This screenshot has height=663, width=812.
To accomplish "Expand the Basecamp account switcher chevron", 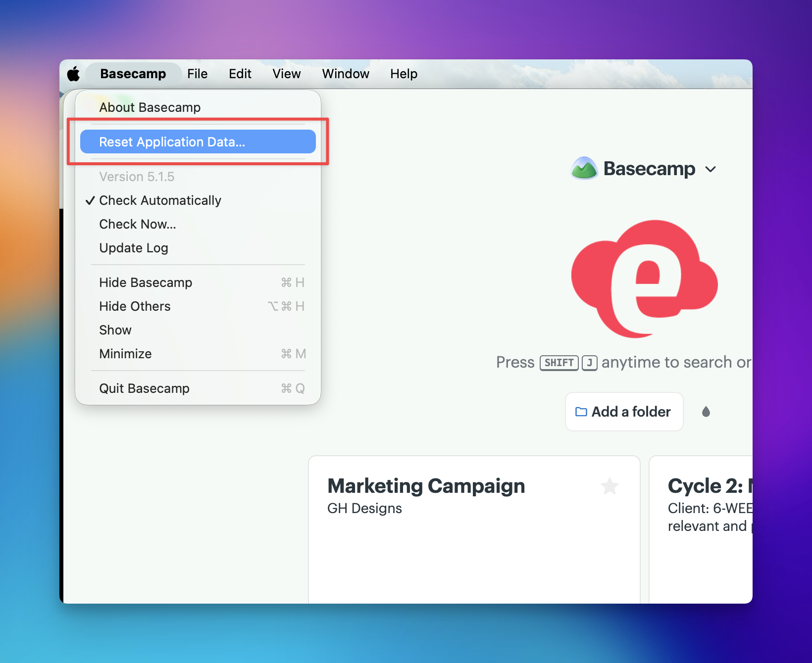I will (x=710, y=169).
